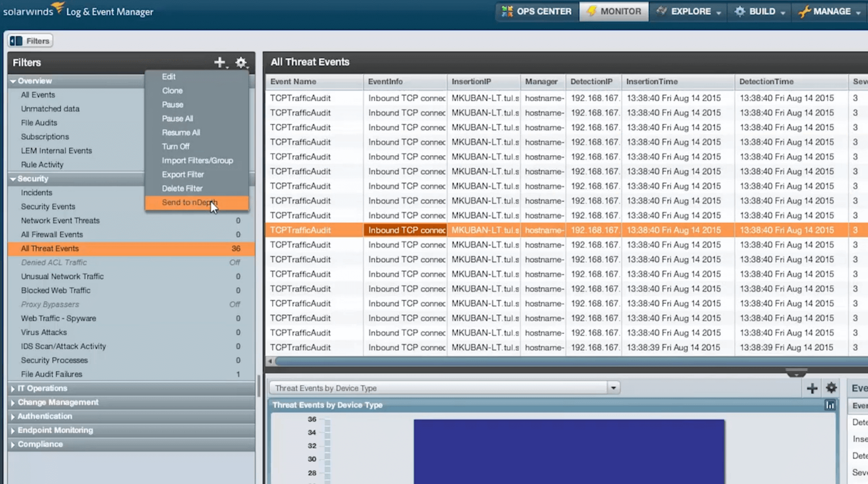
Task: Select the Unusual Network Traffic filter
Action: (x=62, y=276)
